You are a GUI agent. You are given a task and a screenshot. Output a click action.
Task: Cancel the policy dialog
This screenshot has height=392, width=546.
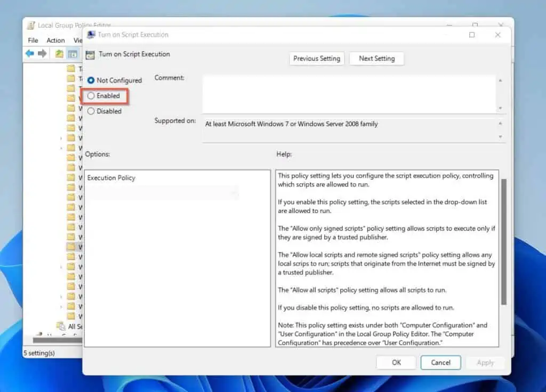coord(440,362)
